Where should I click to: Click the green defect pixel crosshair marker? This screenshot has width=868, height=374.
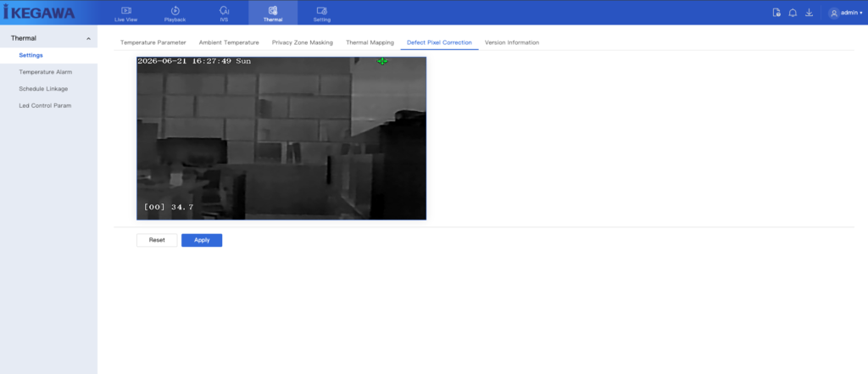click(382, 61)
